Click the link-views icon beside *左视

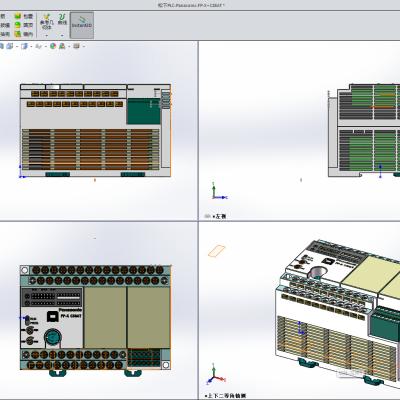(207, 216)
